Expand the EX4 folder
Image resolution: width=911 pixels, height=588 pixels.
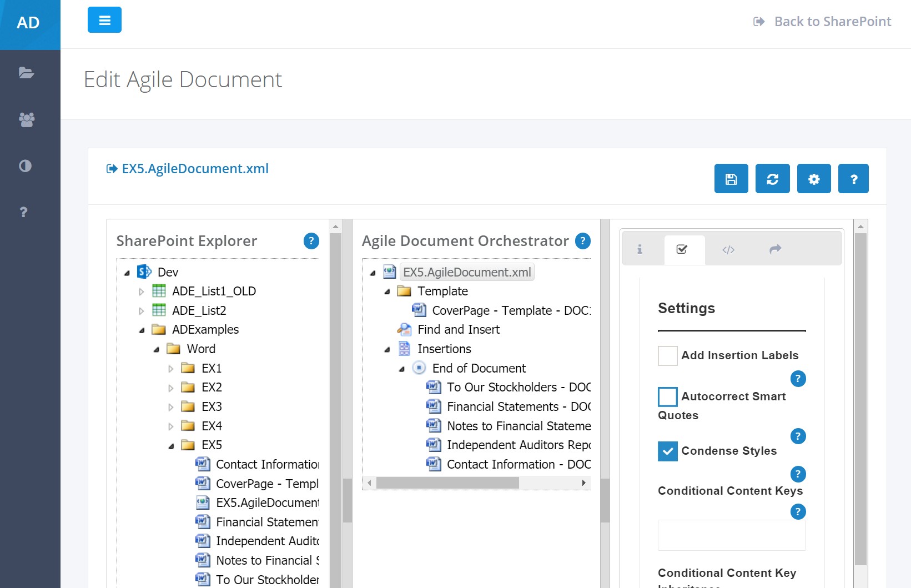(171, 426)
